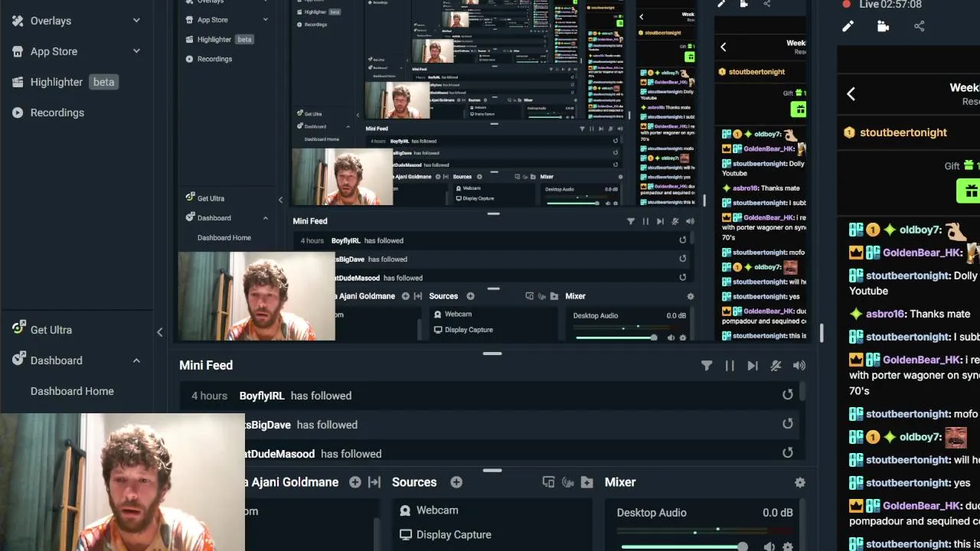Click the webcam icon next to main Webcam source
Image resolution: width=980 pixels, height=551 pixels.
pyautogui.click(x=405, y=510)
